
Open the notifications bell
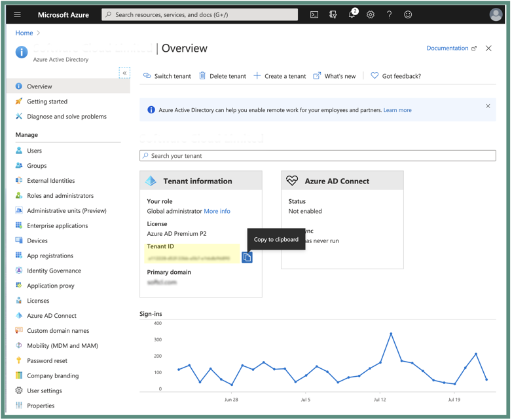coord(352,14)
